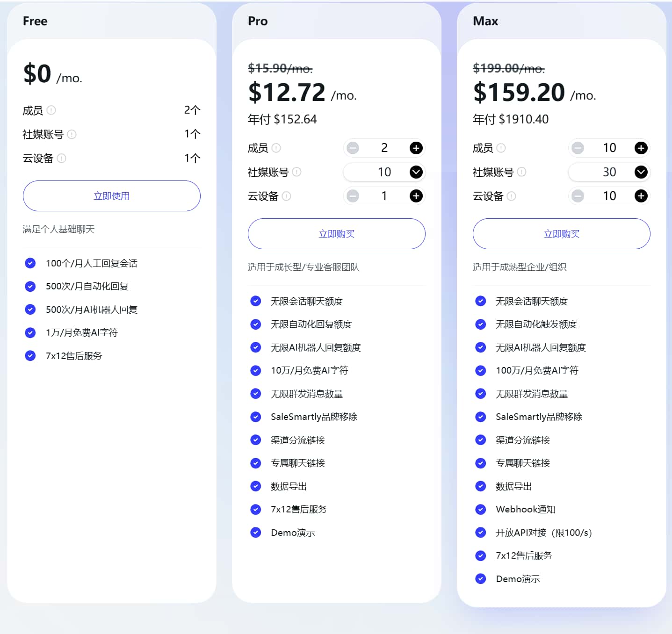Click the checkmark icon before Demo演示 in Pro plan
This screenshot has width=672, height=634.
[x=256, y=532]
